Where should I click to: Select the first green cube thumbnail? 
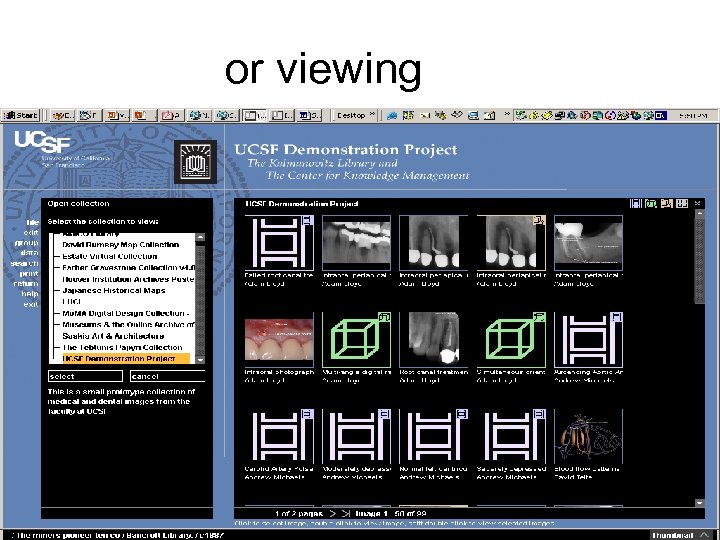357,340
